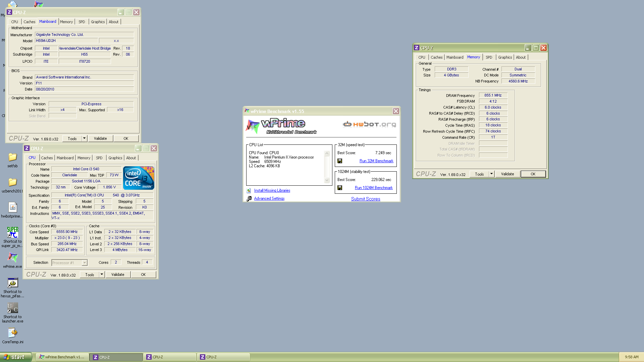Click the BIOS Version F11 field

[84, 83]
